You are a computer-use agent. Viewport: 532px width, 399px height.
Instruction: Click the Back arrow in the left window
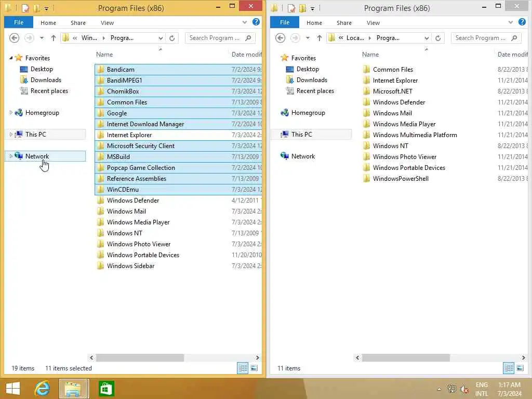(14, 38)
